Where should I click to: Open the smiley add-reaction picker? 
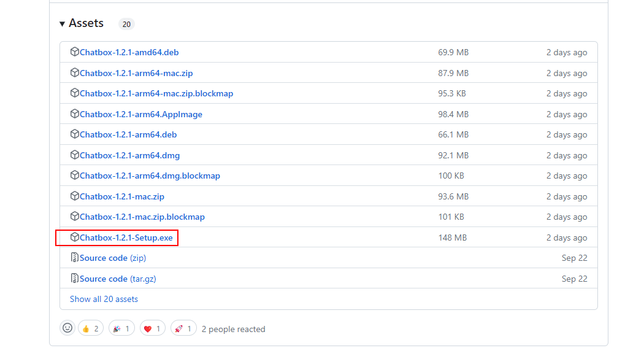(x=67, y=328)
